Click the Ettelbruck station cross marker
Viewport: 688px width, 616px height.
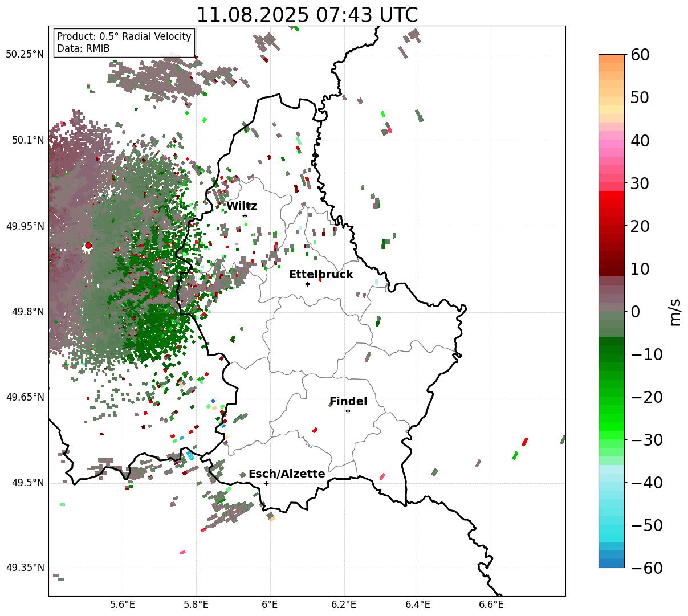307,284
